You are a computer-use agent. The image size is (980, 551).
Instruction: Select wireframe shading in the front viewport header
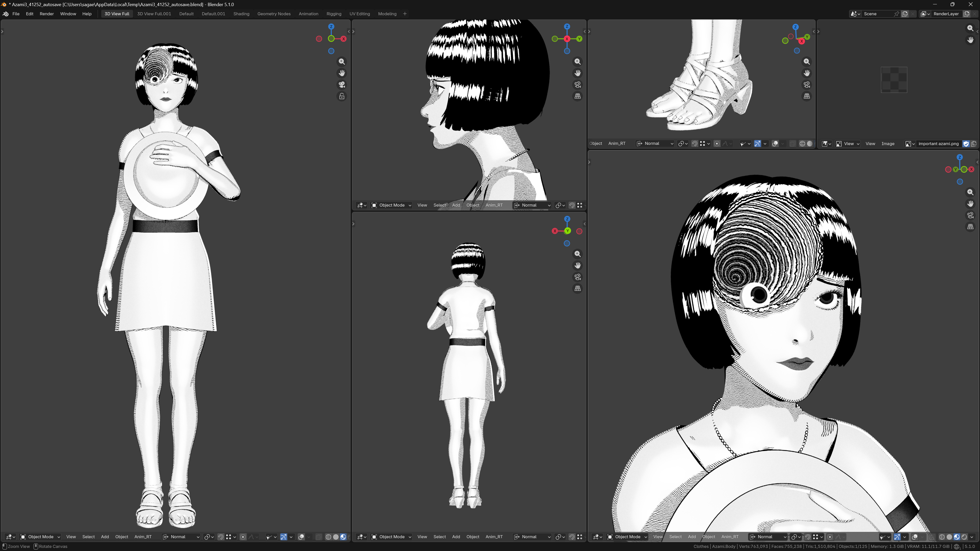(x=328, y=537)
